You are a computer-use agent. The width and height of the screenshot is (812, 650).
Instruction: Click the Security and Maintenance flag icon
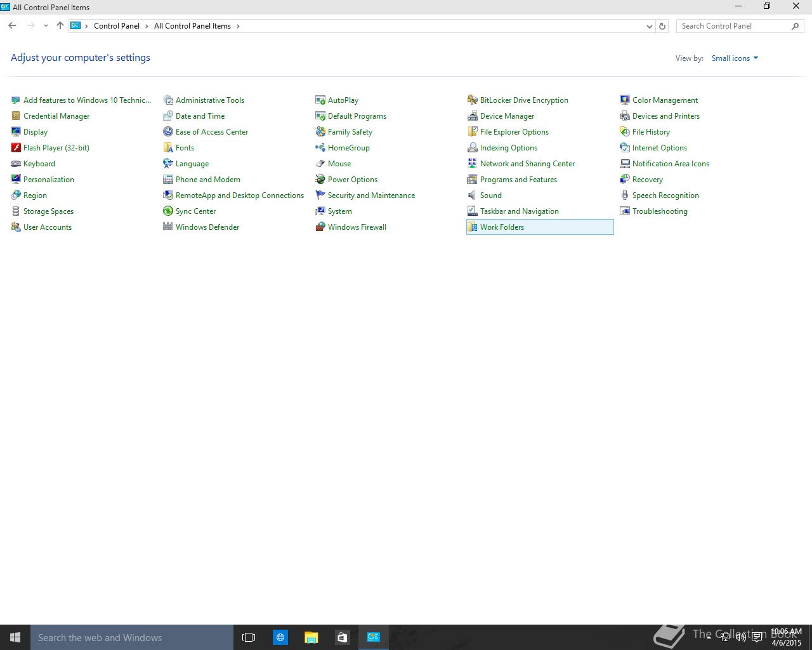(x=320, y=195)
